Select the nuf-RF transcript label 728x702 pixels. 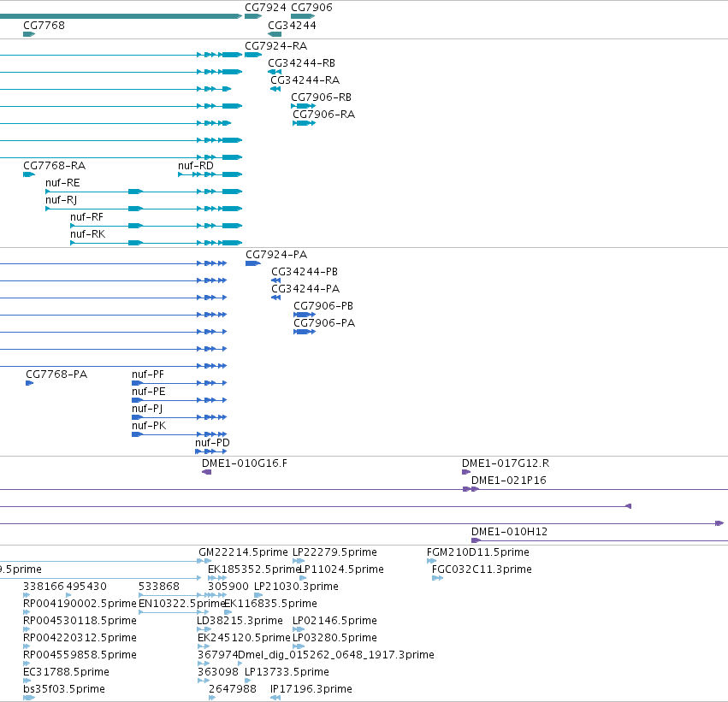click(86, 217)
